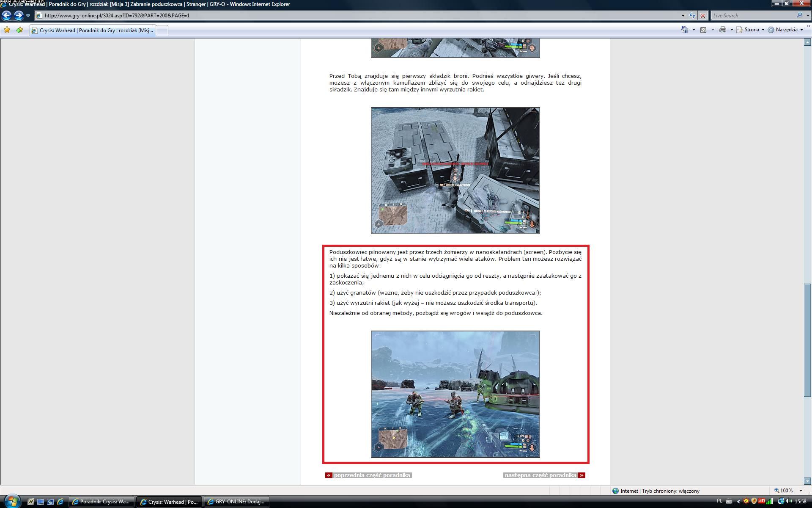Open the RSS feeds icon
This screenshot has width=812, height=508.
point(703,30)
